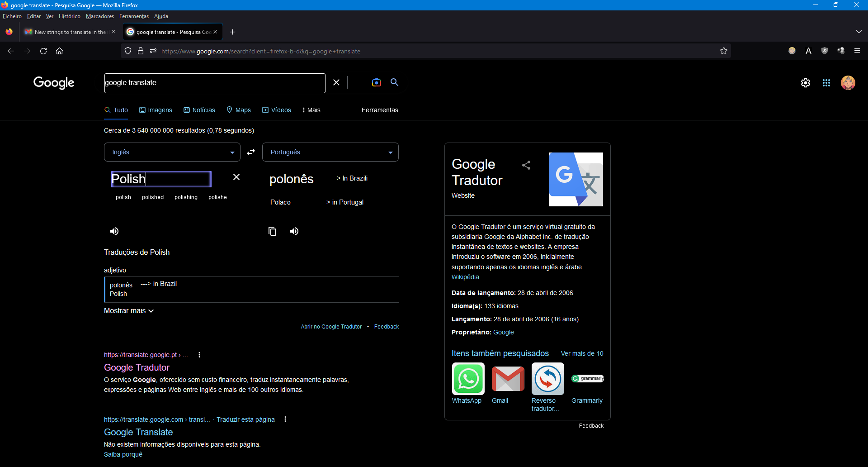Click Proprietário Google link

503,332
